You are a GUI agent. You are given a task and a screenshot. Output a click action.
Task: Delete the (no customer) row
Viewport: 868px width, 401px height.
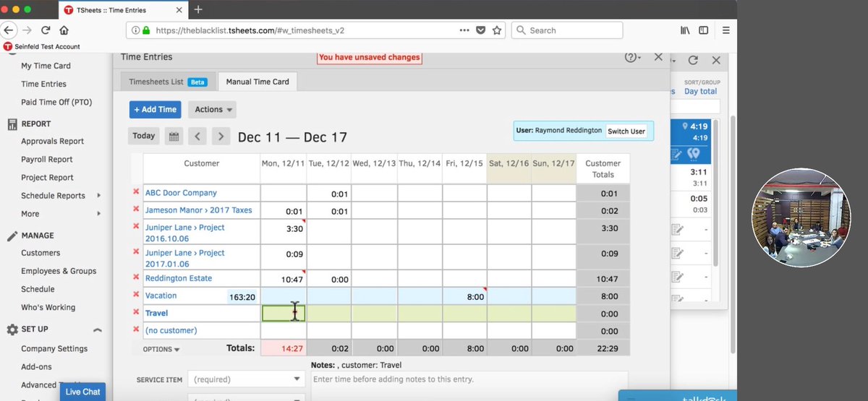136,329
